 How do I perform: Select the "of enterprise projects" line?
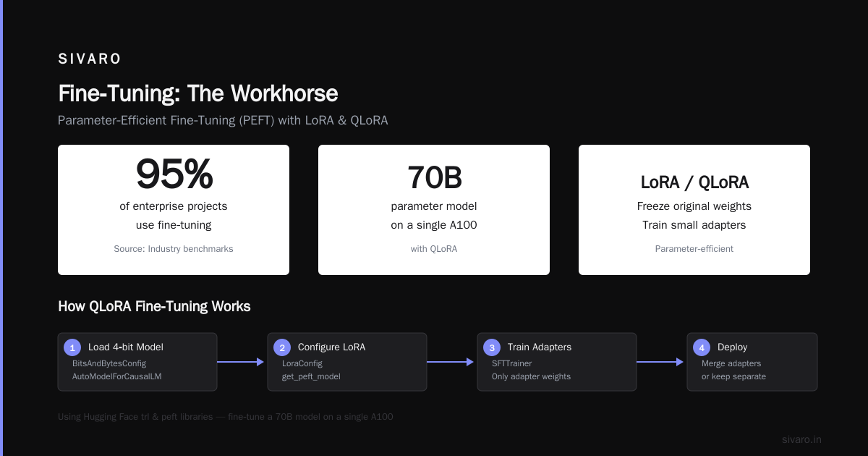click(x=174, y=206)
